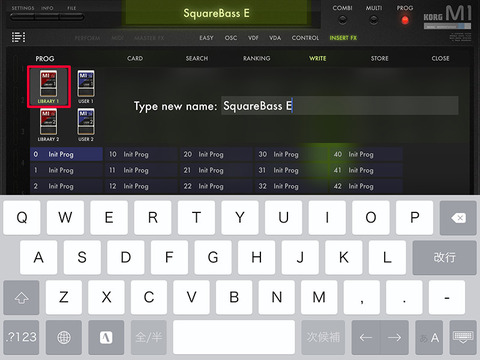Click the program name input field
Viewport: 480px width, 360px height.
[340, 106]
